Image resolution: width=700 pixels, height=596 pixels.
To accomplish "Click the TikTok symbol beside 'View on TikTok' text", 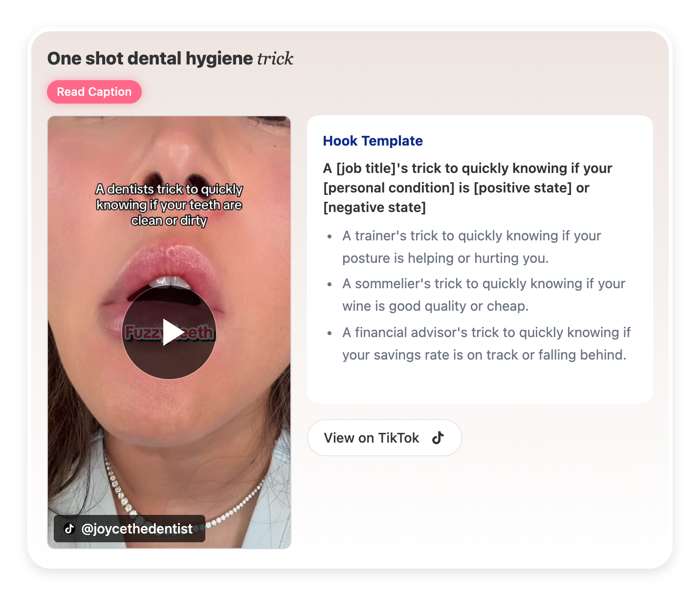I will (x=438, y=438).
